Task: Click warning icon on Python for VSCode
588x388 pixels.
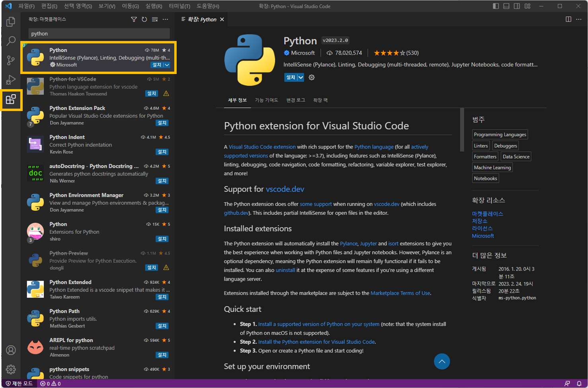Action: [166, 94]
